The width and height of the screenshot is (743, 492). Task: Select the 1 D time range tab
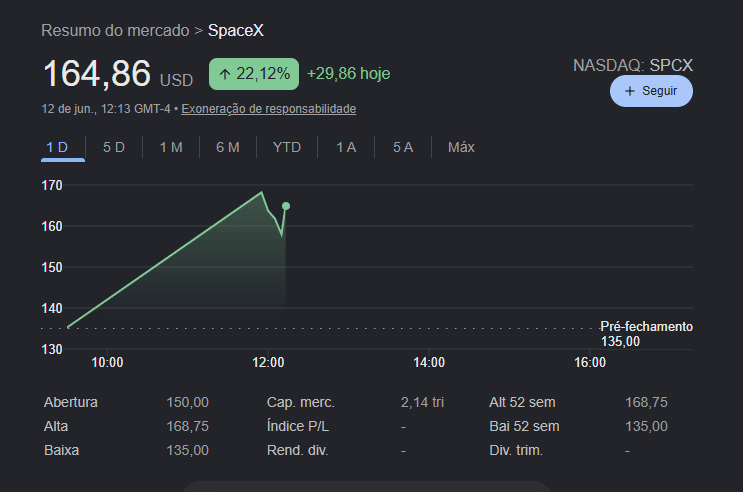pyautogui.click(x=57, y=147)
